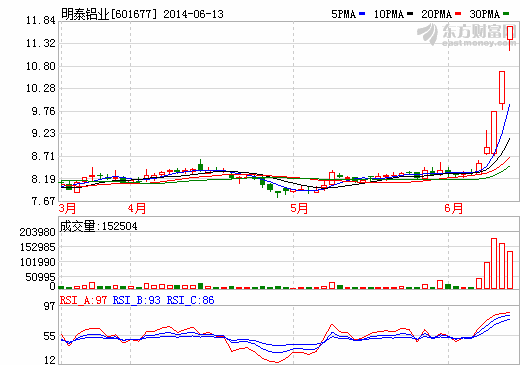The width and height of the screenshot is (520, 365).
Task: Click the blue 5PMA legend swatch
Action: pos(362,14)
